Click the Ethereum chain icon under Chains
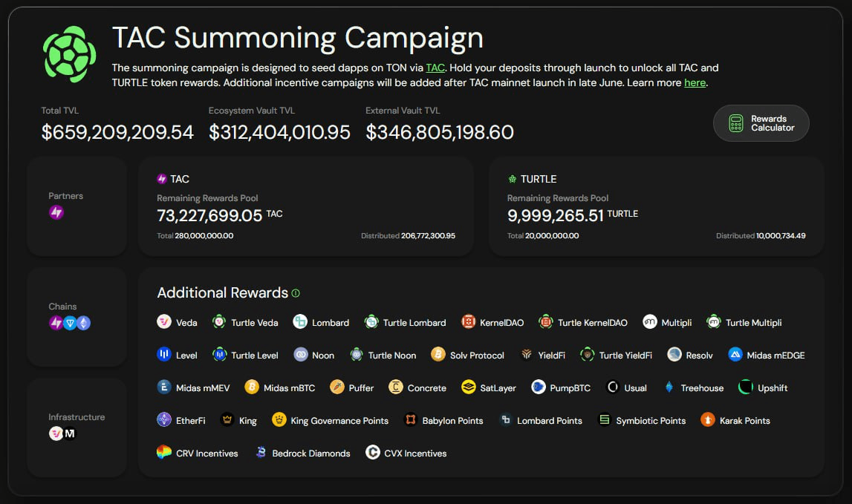Image resolution: width=852 pixels, height=504 pixels. coord(83,323)
